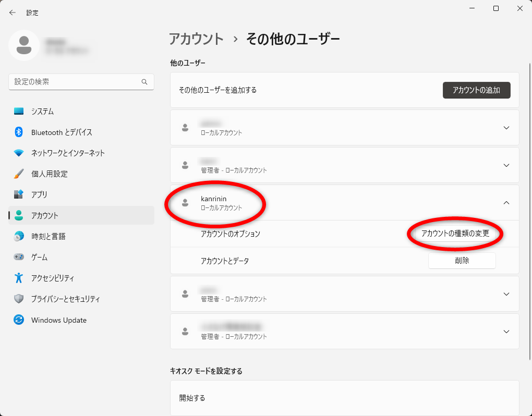The image size is (532, 416).
Task: Click the Gaming controller icon
Action: [19, 257]
